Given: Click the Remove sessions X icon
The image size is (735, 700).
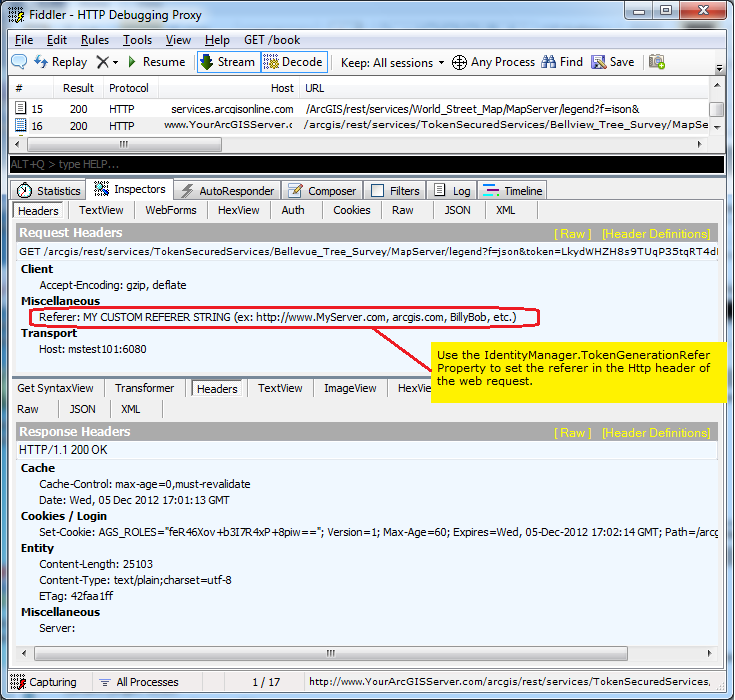Looking at the screenshot, I should (x=102, y=62).
